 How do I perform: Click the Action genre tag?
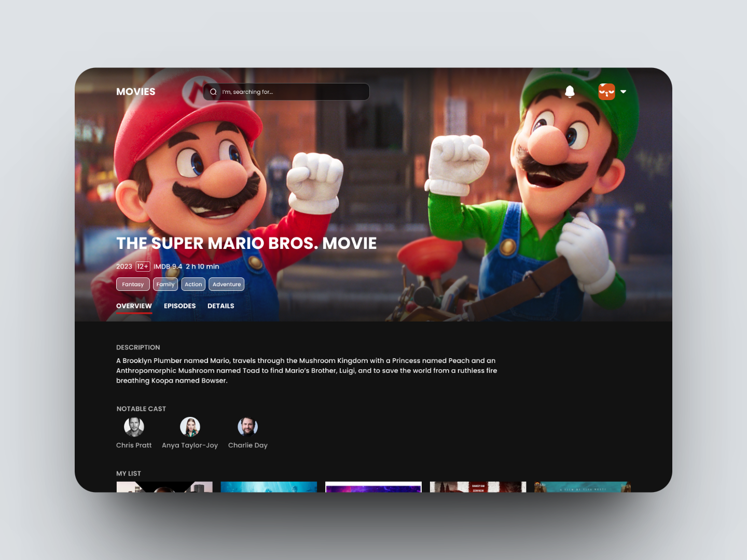click(x=193, y=284)
